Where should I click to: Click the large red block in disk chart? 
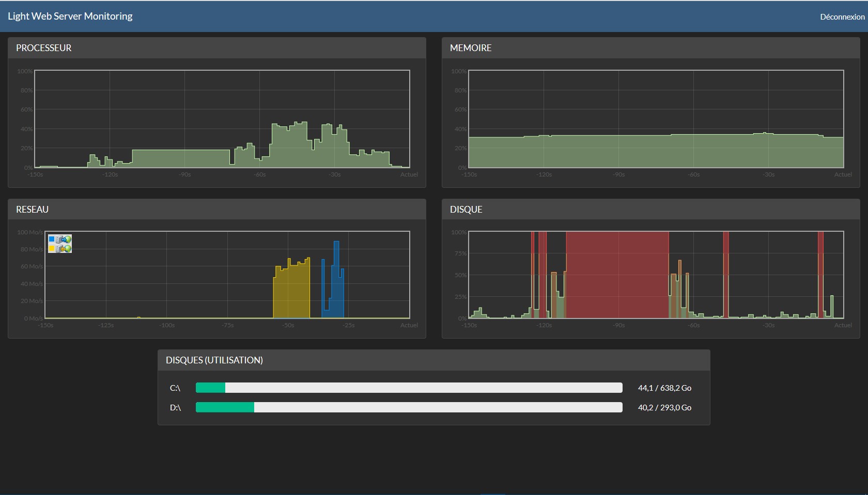click(617, 275)
